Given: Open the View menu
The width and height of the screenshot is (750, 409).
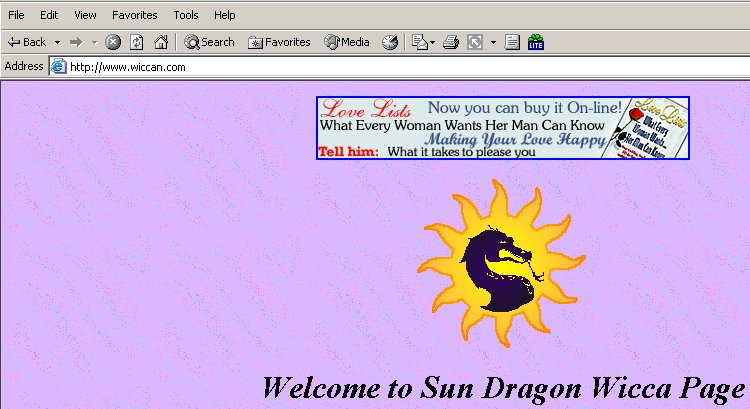Looking at the screenshot, I should pyautogui.click(x=85, y=15).
